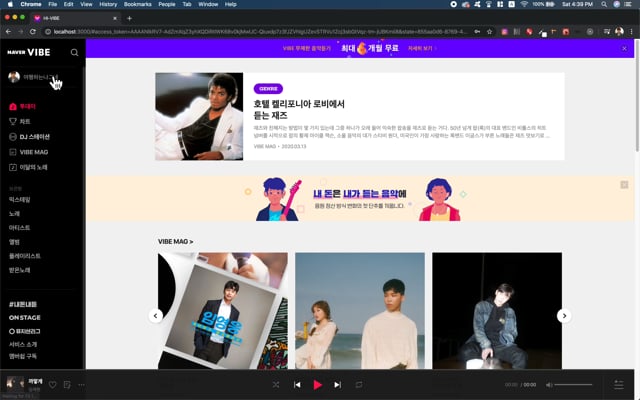Go to the previous track
Image resolution: width=640 pixels, height=400 pixels.
point(297,384)
